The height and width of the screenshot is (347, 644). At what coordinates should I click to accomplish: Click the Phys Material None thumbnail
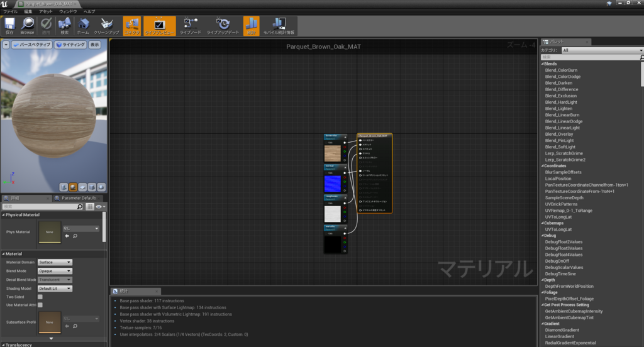50,232
